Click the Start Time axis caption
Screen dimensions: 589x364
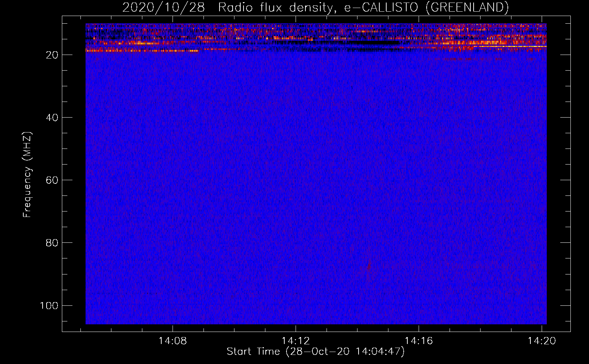pyautogui.click(x=316, y=352)
